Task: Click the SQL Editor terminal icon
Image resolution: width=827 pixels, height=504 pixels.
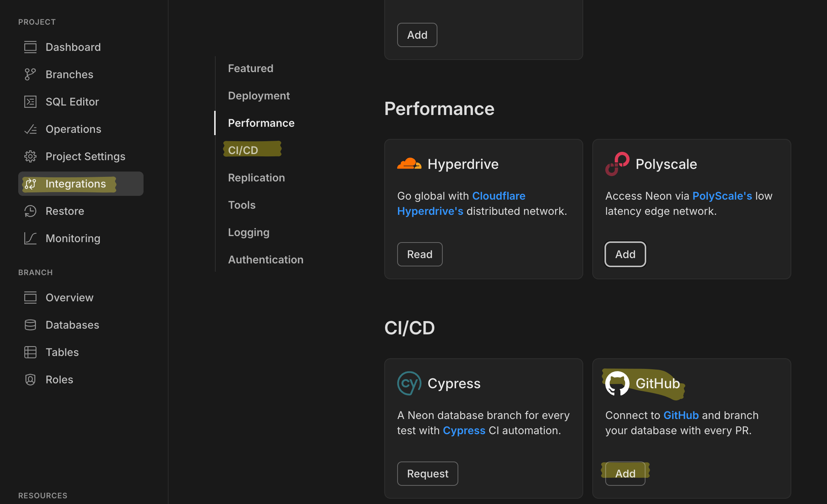Action: point(30,102)
